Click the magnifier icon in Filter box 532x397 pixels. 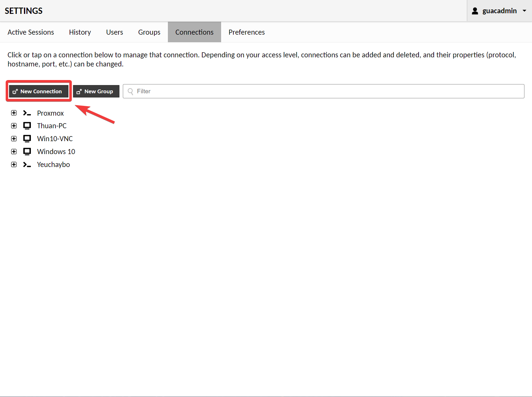point(130,91)
